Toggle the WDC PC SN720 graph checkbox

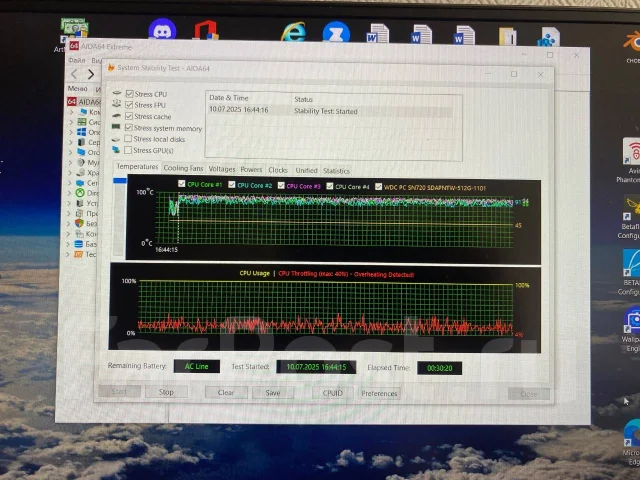click(x=378, y=187)
